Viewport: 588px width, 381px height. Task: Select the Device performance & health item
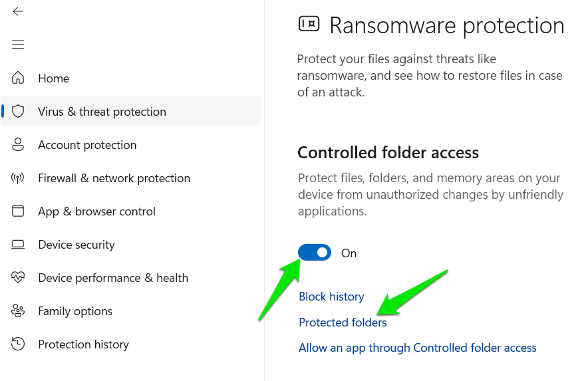[113, 278]
